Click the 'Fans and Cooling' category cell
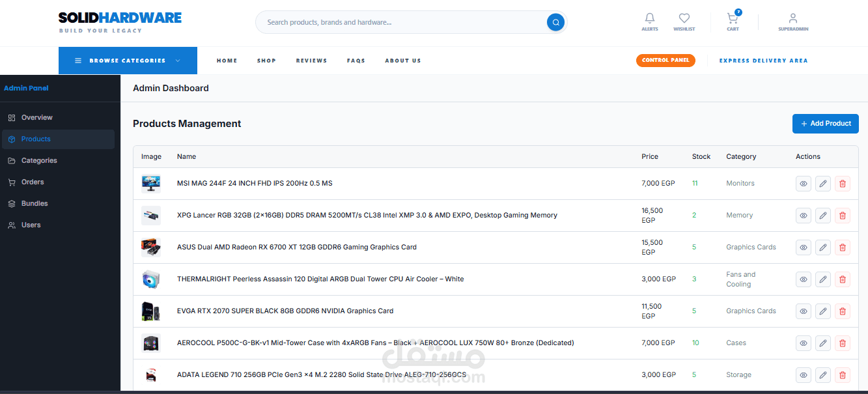Image resolution: width=868 pixels, height=394 pixels. pyautogui.click(x=741, y=279)
